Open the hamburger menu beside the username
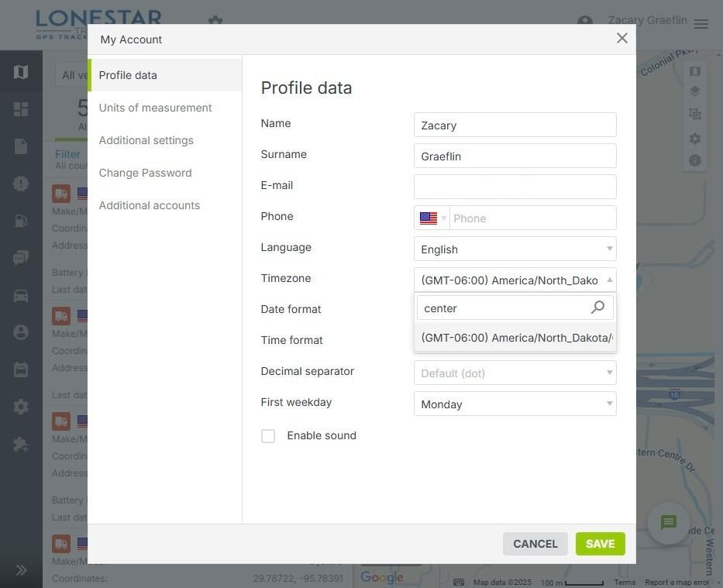Viewport: 723px width, 588px height. (701, 24)
